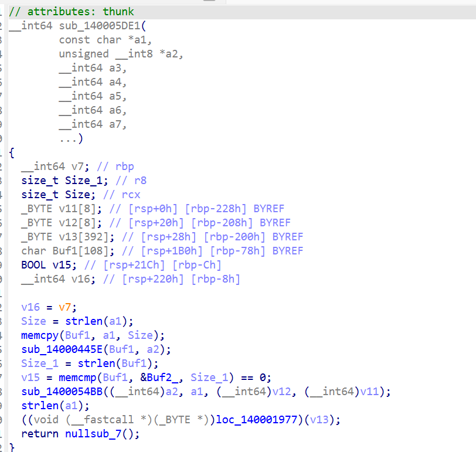Click _BYTE v11[8] declaration

tap(62, 209)
